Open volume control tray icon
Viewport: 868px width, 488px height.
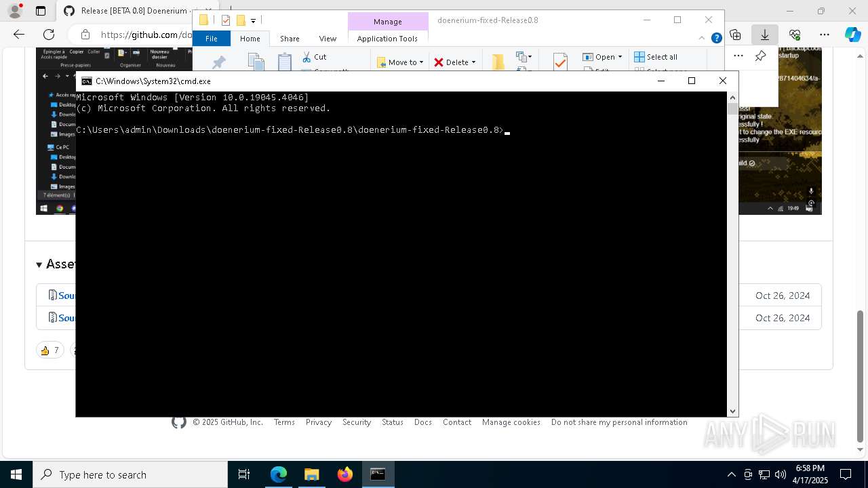pyautogui.click(x=781, y=474)
